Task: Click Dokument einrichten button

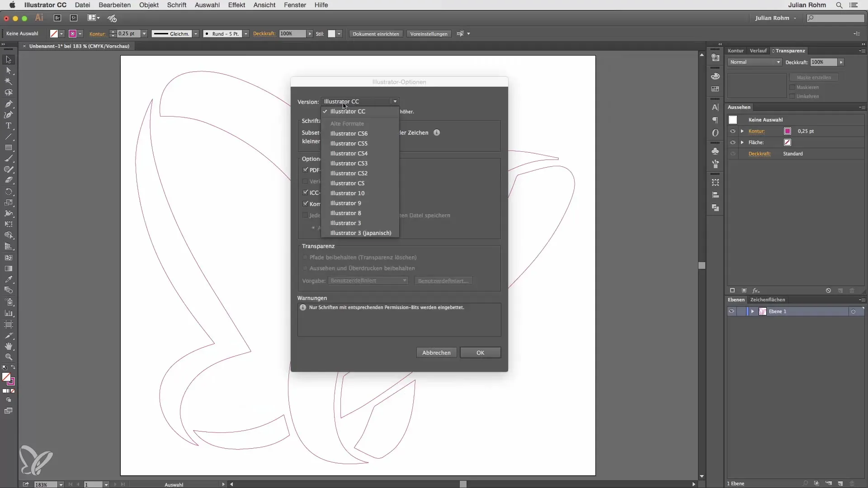Action: click(376, 34)
